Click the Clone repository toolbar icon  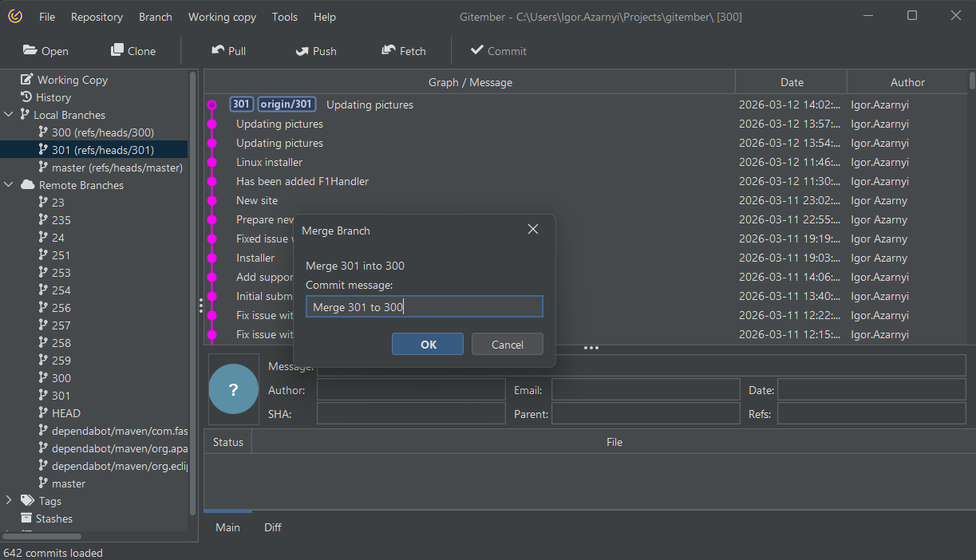117,50
